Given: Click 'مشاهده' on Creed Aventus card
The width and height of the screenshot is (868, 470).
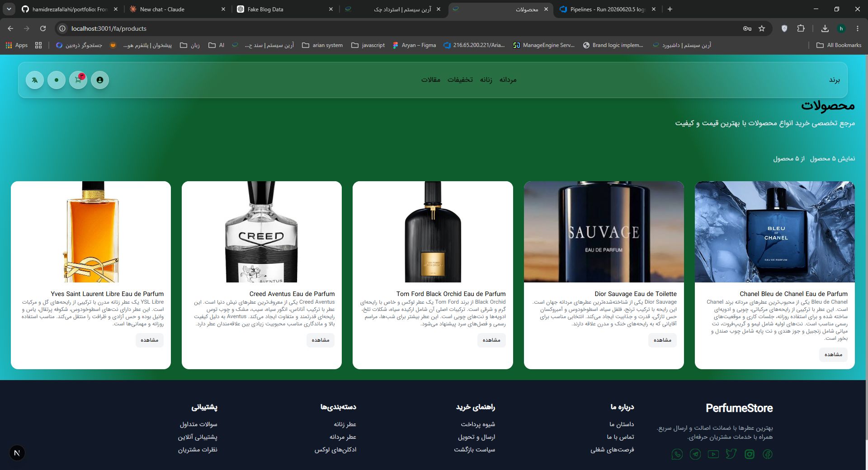Looking at the screenshot, I should point(321,340).
